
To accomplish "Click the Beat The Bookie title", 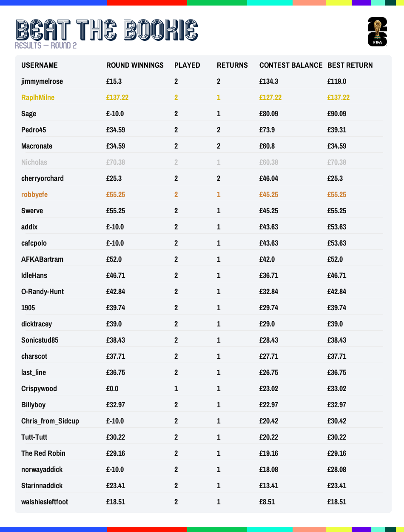I will (107, 30).
